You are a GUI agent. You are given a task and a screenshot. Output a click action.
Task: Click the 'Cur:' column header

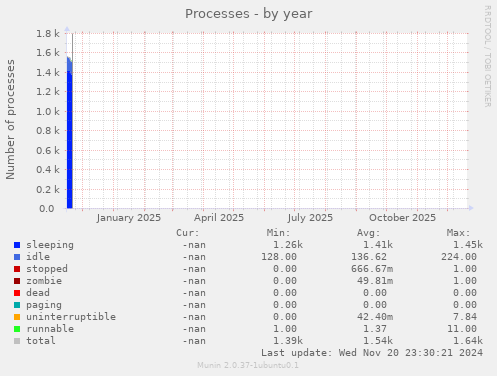click(188, 233)
